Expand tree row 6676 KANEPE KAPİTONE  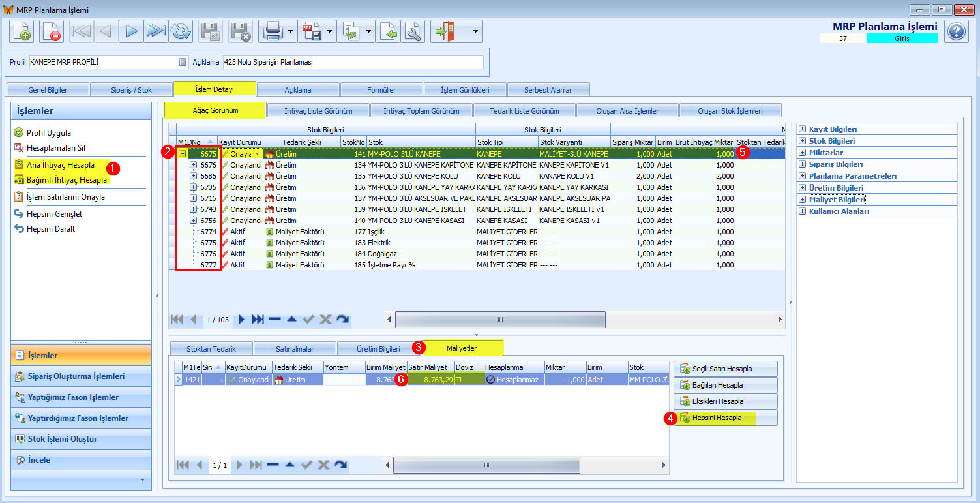coord(193,165)
